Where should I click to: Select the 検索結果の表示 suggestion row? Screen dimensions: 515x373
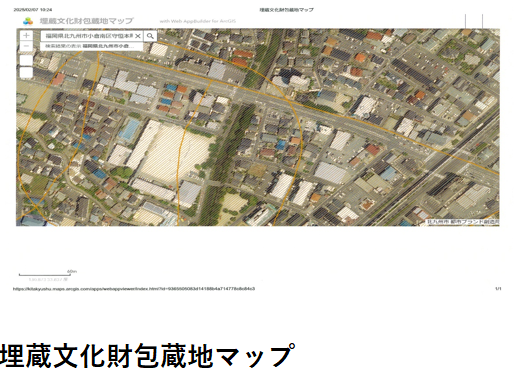coord(92,46)
